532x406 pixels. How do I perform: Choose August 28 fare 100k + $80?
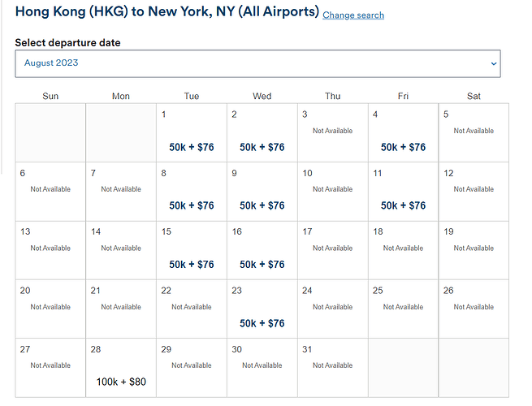pos(121,382)
